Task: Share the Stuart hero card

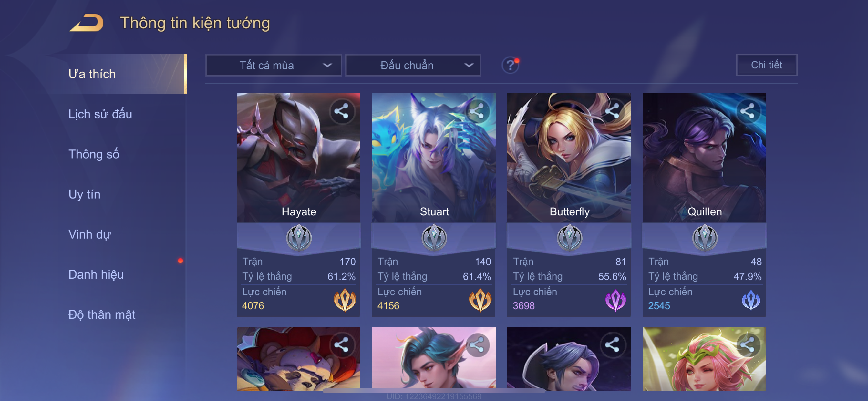Action: click(x=477, y=111)
